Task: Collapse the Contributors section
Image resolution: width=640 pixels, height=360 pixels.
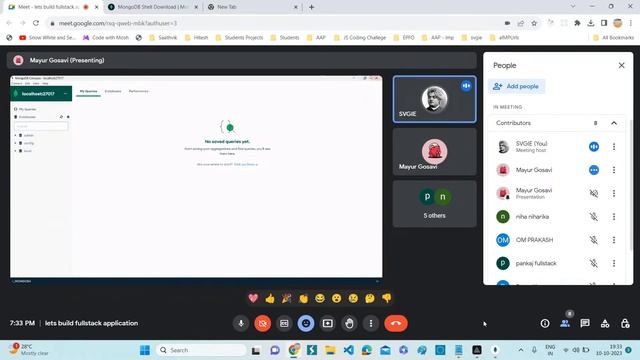Action: [x=613, y=123]
